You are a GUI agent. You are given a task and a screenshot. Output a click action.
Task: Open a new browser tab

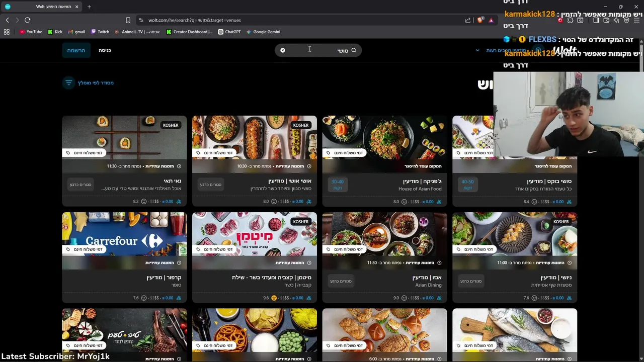pos(89,7)
